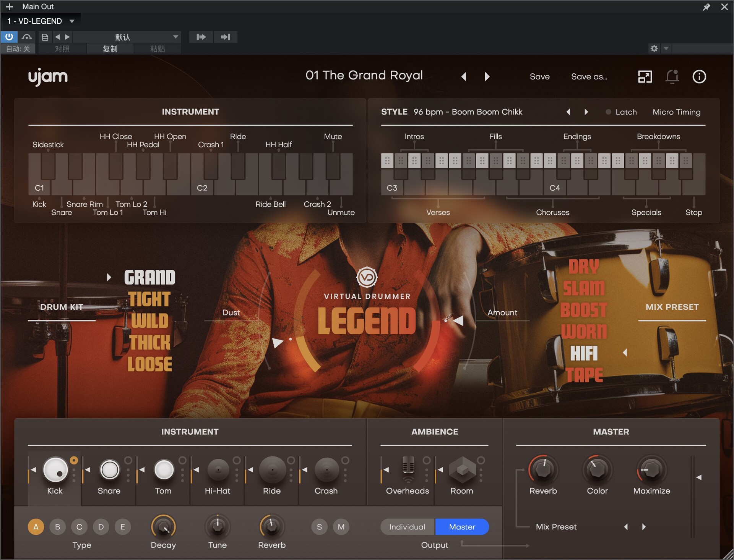
Task: Toggle the Kick power indicator
Action: click(74, 460)
